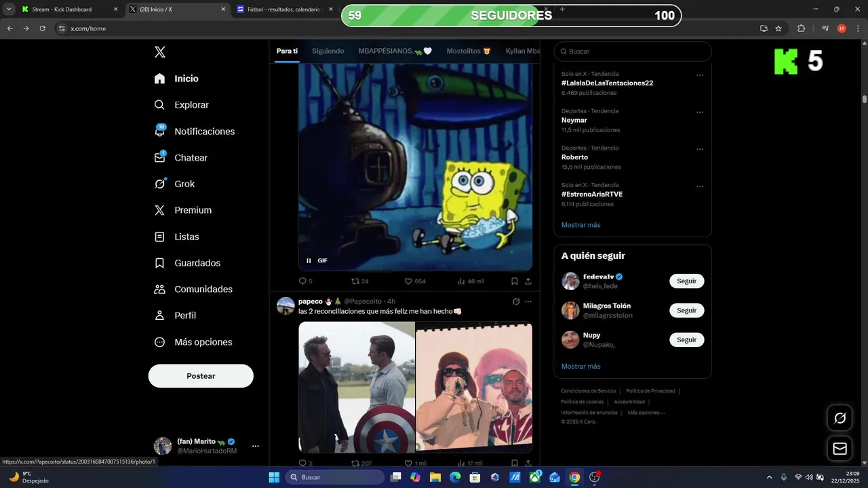
Task: Open Iron Man and Captain America photo
Action: pyautogui.click(x=357, y=387)
